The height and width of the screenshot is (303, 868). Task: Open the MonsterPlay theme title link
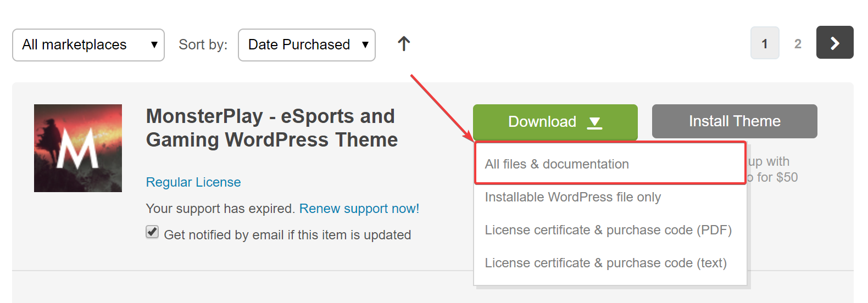272,128
